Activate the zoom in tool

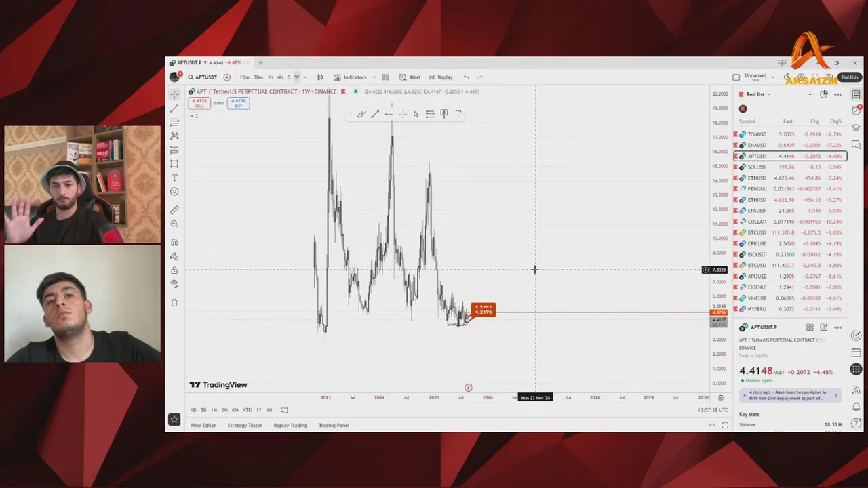coord(174,224)
